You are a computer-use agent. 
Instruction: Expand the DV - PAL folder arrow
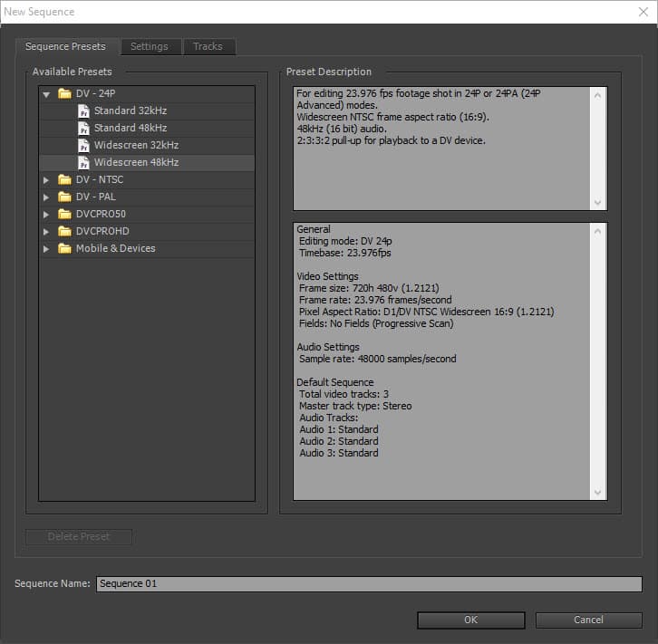(x=46, y=197)
